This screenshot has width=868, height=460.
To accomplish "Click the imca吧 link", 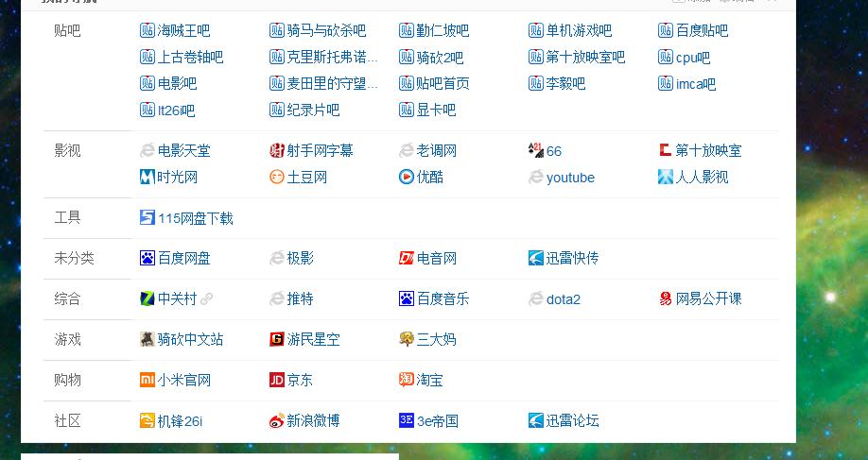I will pyautogui.click(x=695, y=83).
